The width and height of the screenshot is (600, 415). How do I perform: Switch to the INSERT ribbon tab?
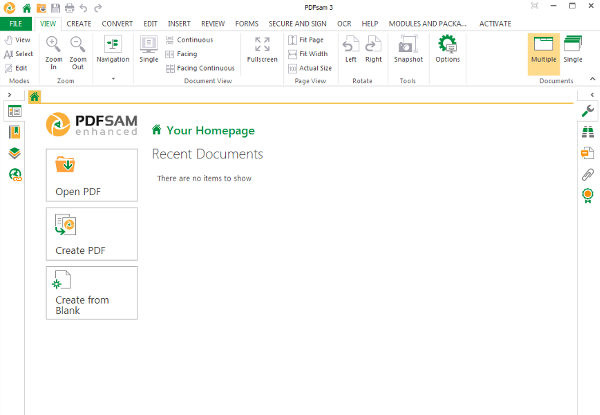(179, 24)
